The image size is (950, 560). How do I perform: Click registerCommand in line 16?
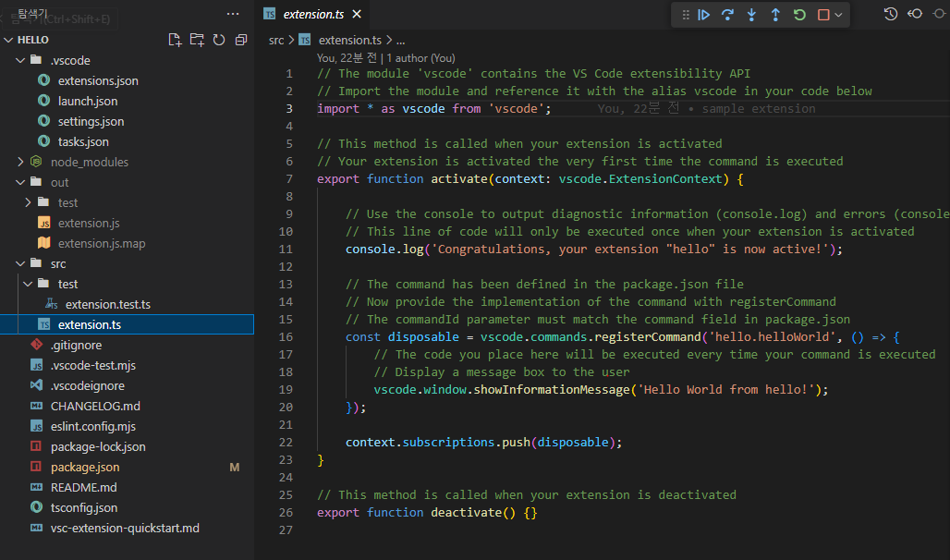coord(647,337)
